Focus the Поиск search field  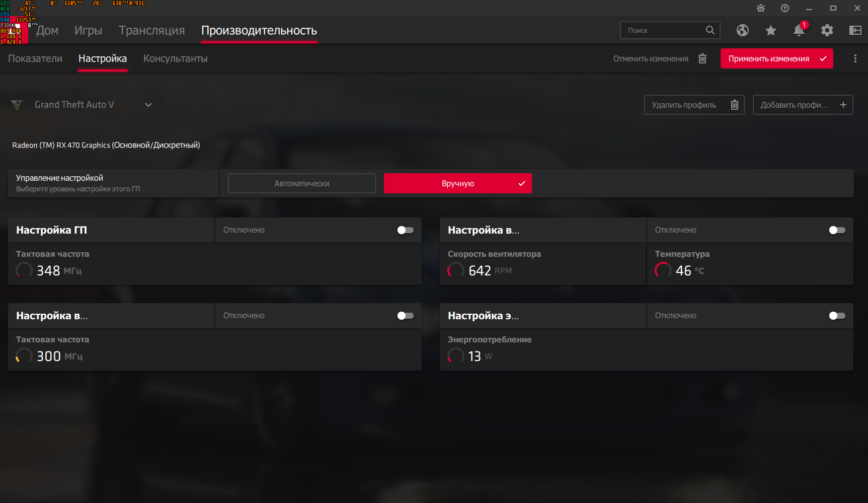pyautogui.click(x=670, y=30)
